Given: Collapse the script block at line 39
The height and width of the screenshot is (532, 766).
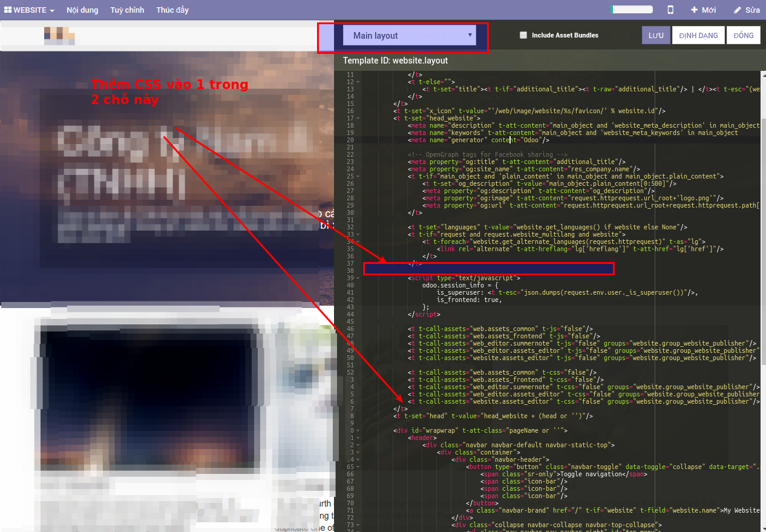Looking at the screenshot, I should [x=358, y=278].
